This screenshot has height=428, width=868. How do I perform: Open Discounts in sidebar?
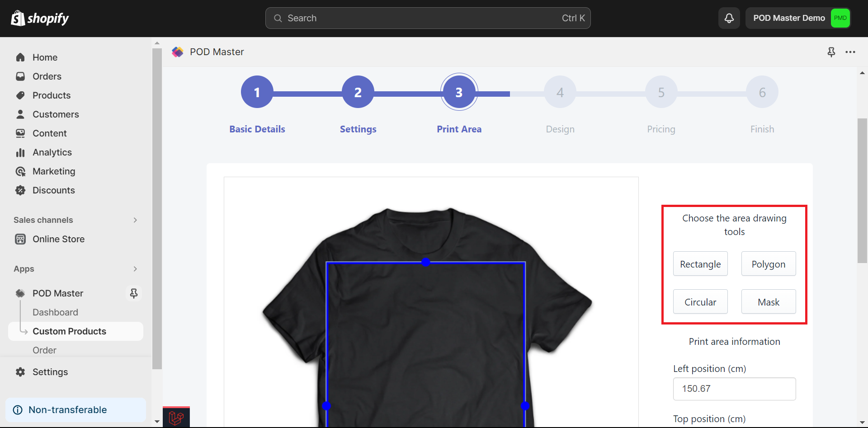(54, 190)
